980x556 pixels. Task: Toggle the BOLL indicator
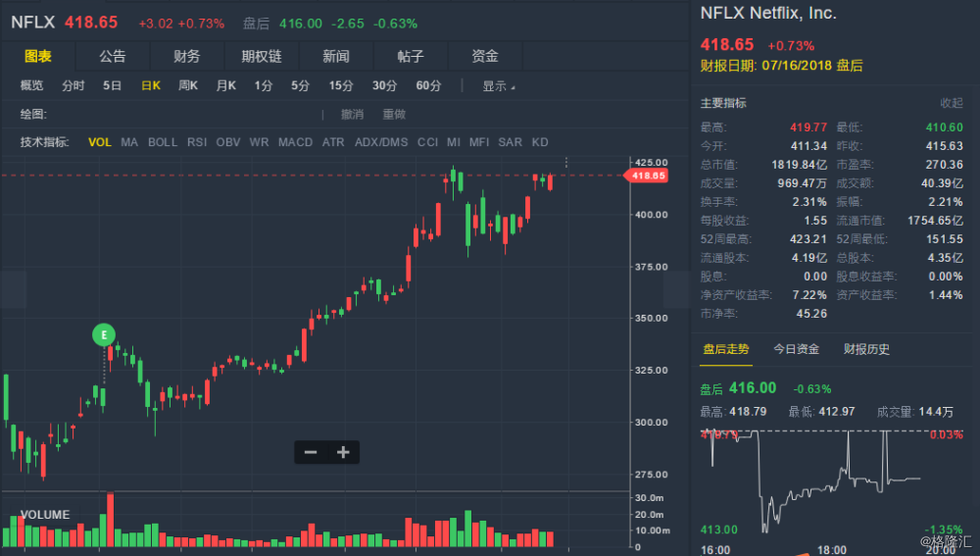(163, 142)
